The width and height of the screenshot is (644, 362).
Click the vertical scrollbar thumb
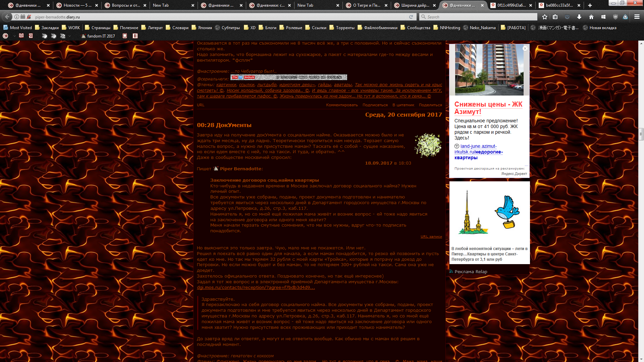(x=641, y=134)
